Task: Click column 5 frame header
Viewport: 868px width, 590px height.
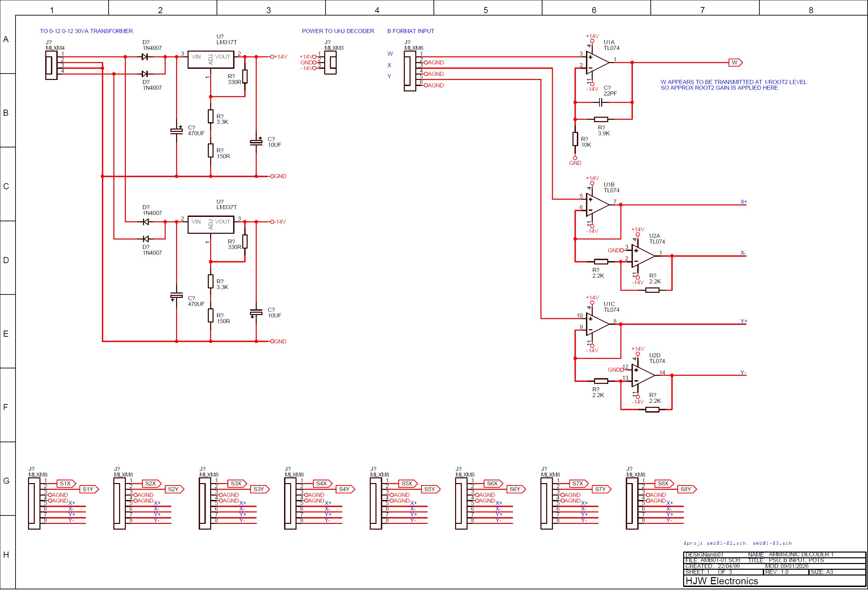Action: [485, 10]
